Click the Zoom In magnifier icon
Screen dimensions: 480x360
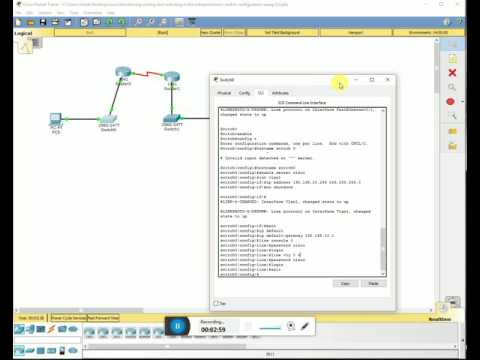pos(139,22)
